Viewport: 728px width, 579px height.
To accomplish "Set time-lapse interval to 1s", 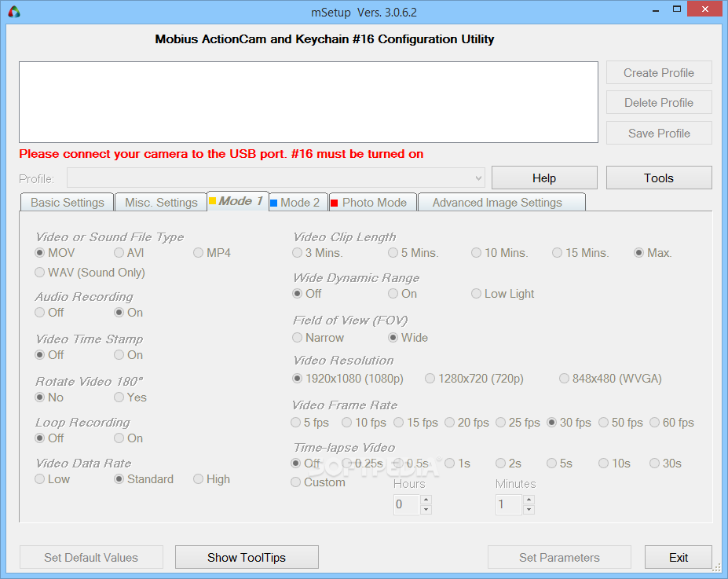I will tap(458, 464).
